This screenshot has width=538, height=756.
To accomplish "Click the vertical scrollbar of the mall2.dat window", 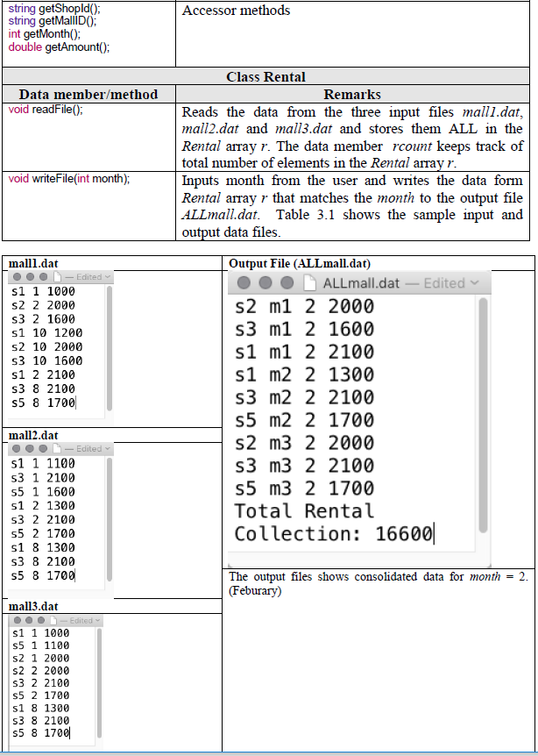I will [110, 520].
